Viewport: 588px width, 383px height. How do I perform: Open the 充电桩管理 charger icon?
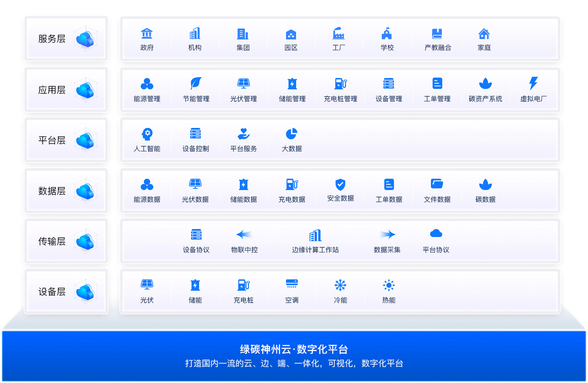[x=341, y=83]
